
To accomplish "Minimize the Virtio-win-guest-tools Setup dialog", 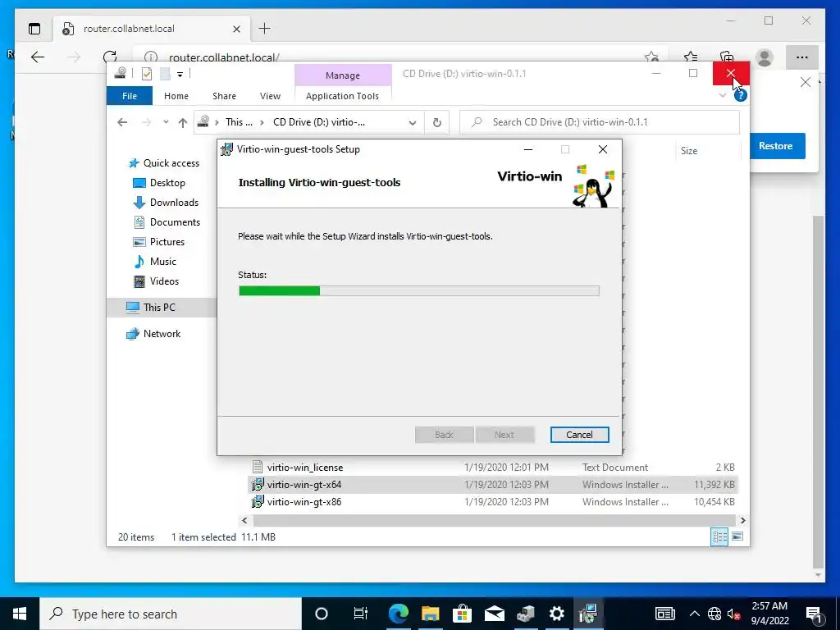I will pyautogui.click(x=528, y=149).
